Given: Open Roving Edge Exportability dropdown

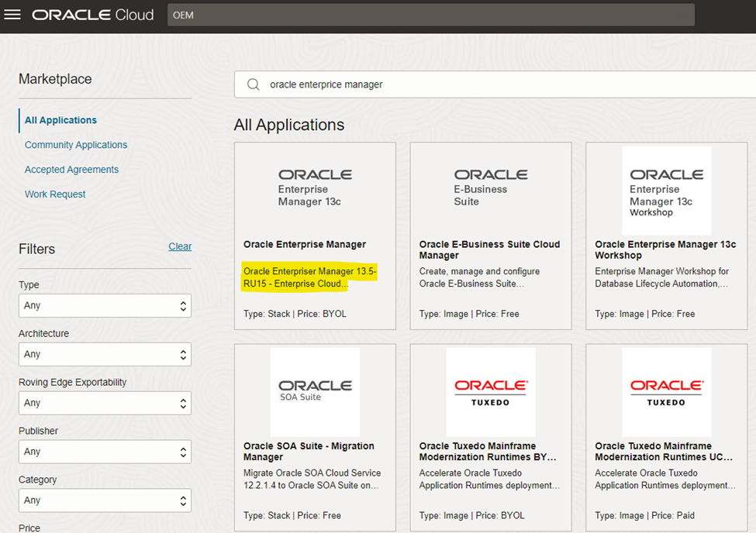Looking at the screenshot, I should tap(105, 403).
